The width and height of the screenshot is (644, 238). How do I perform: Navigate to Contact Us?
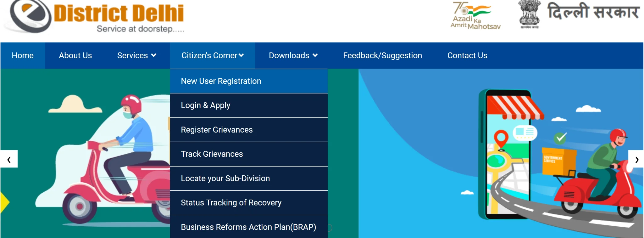tap(467, 55)
